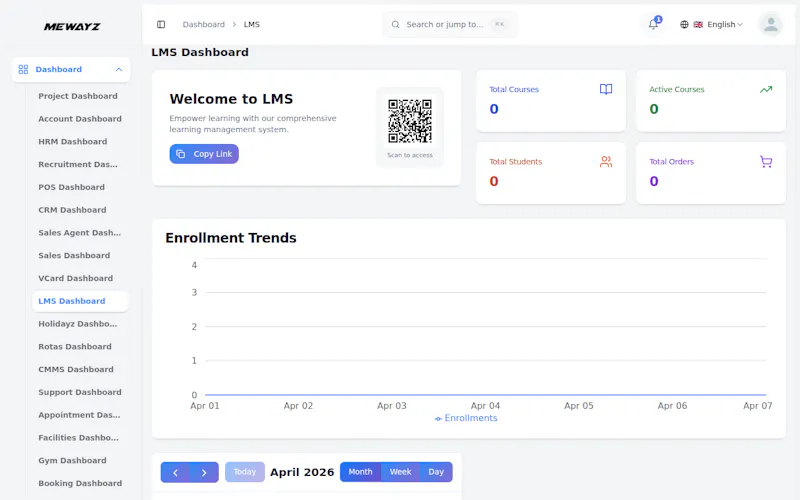Click the April 2026 calendar title

tap(302, 472)
